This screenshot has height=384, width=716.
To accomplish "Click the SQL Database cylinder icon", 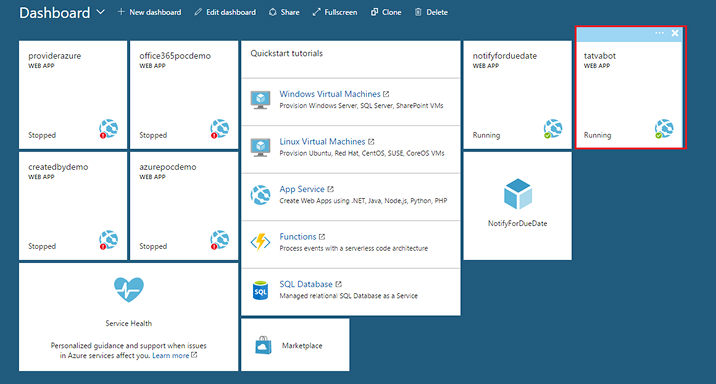I will coord(260,290).
